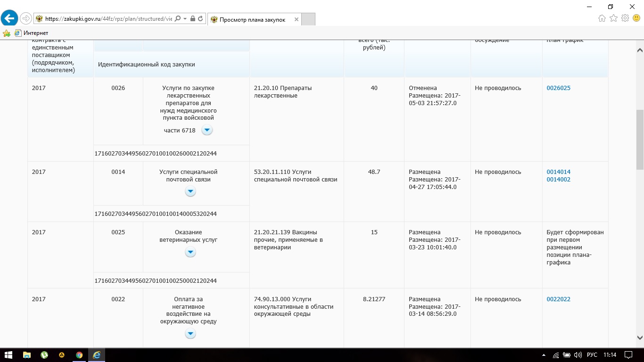644x362 pixels.
Task: Expand the special postal services row arrow
Action: pyautogui.click(x=190, y=191)
